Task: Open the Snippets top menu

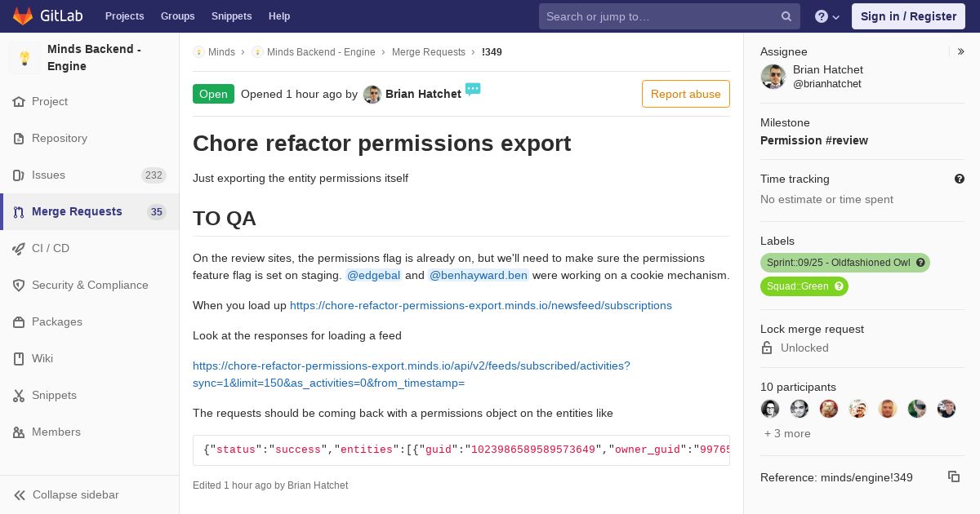Action: coord(231,16)
